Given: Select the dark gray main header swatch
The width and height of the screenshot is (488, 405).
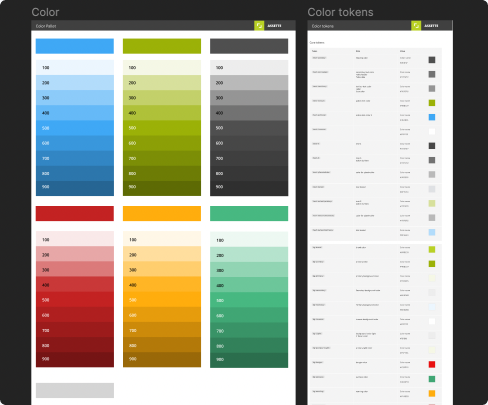Looking at the screenshot, I should coord(249,46).
